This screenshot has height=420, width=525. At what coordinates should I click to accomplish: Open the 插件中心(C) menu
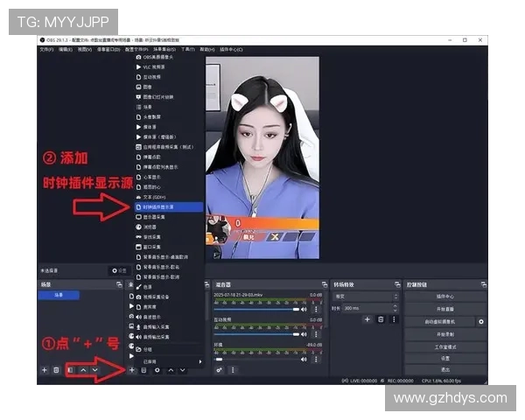pyautogui.click(x=231, y=50)
